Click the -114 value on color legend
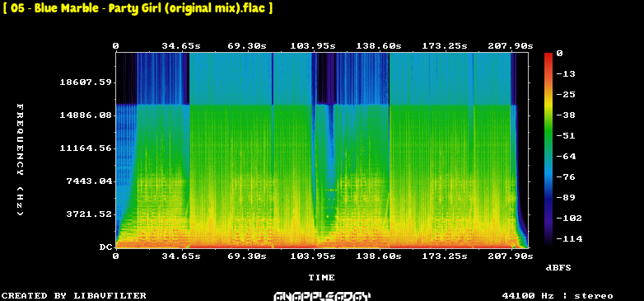This screenshot has width=644, height=301. [x=569, y=239]
